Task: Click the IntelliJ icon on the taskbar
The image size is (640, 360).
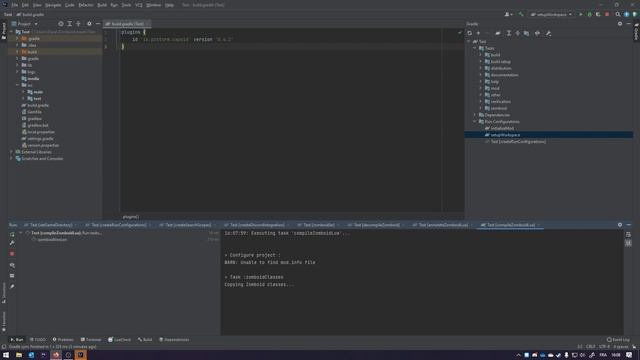Action: pyautogui.click(x=81, y=355)
